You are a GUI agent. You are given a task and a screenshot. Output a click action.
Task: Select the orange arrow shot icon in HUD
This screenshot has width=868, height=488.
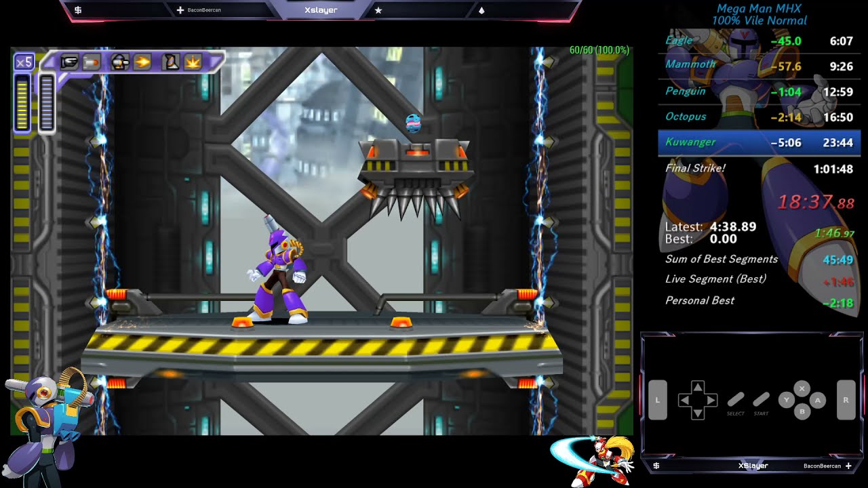pyautogui.click(x=142, y=62)
